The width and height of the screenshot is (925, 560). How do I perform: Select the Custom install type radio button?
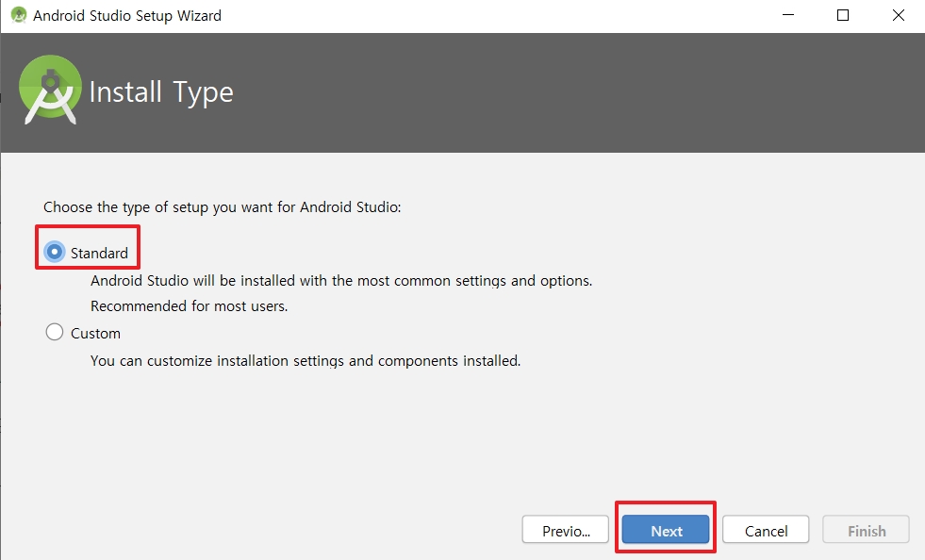click(55, 332)
